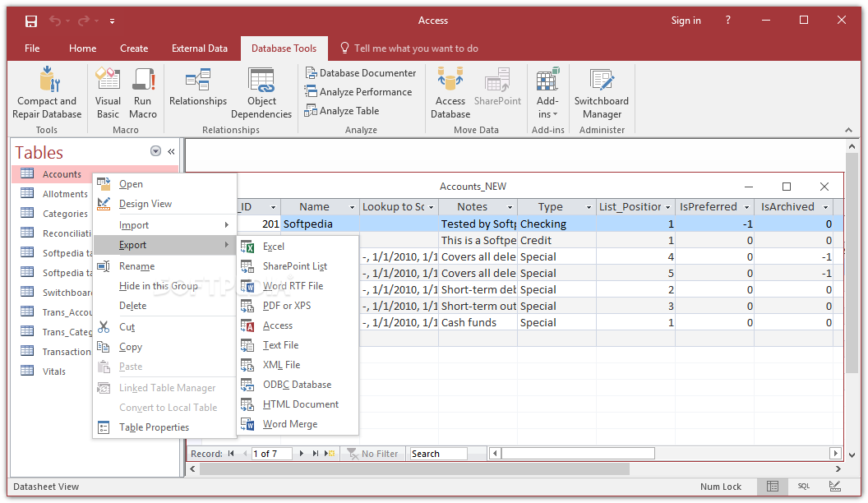The width and height of the screenshot is (868, 503).
Task: Open the Name column filter dropdown
Action: (x=353, y=207)
